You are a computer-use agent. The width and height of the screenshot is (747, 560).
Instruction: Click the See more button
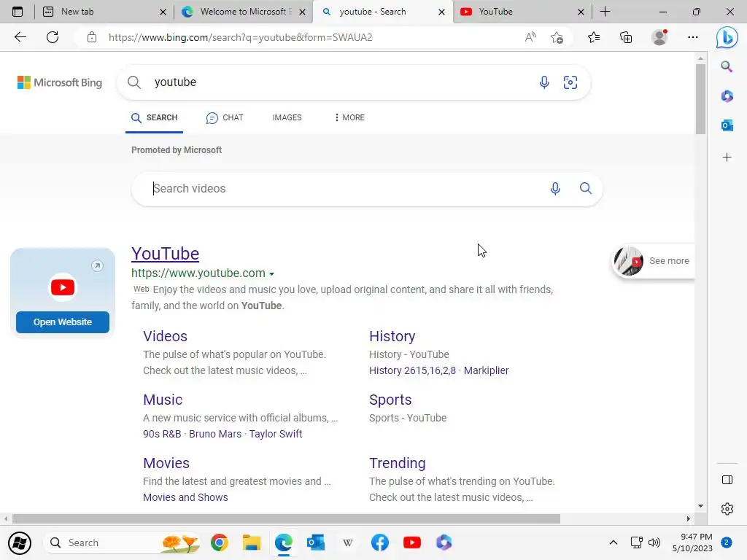click(x=653, y=261)
